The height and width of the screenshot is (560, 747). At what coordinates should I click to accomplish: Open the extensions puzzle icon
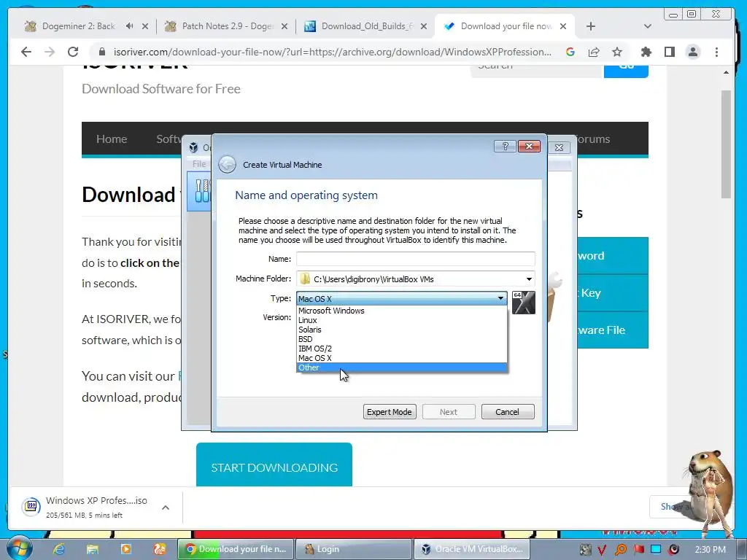646,52
